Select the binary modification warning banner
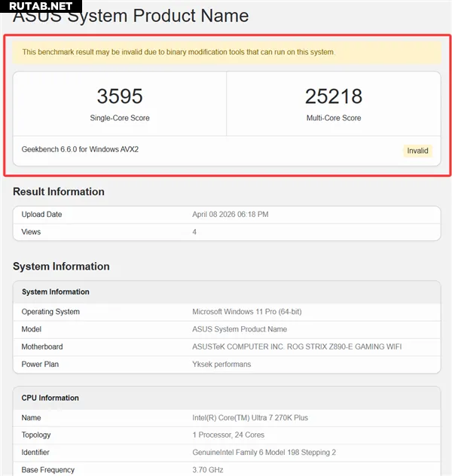The height and width of the screenshot is (476, 452). click(226, 52)
